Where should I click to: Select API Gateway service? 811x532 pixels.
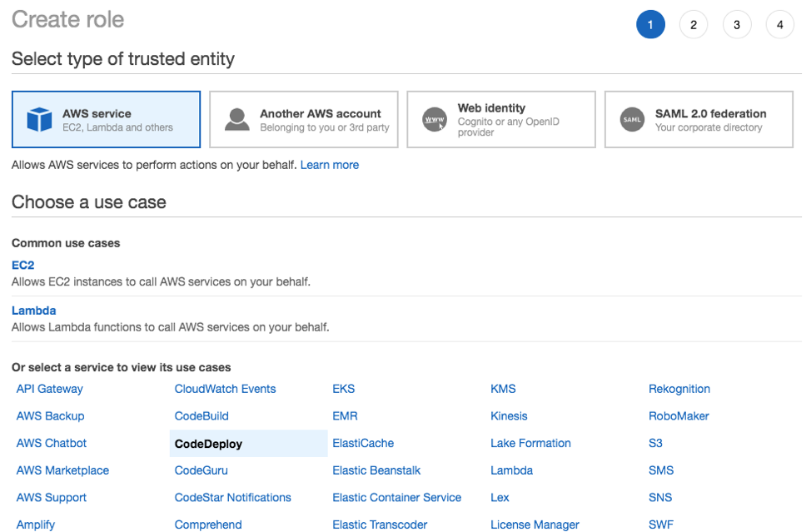[50, 389]
